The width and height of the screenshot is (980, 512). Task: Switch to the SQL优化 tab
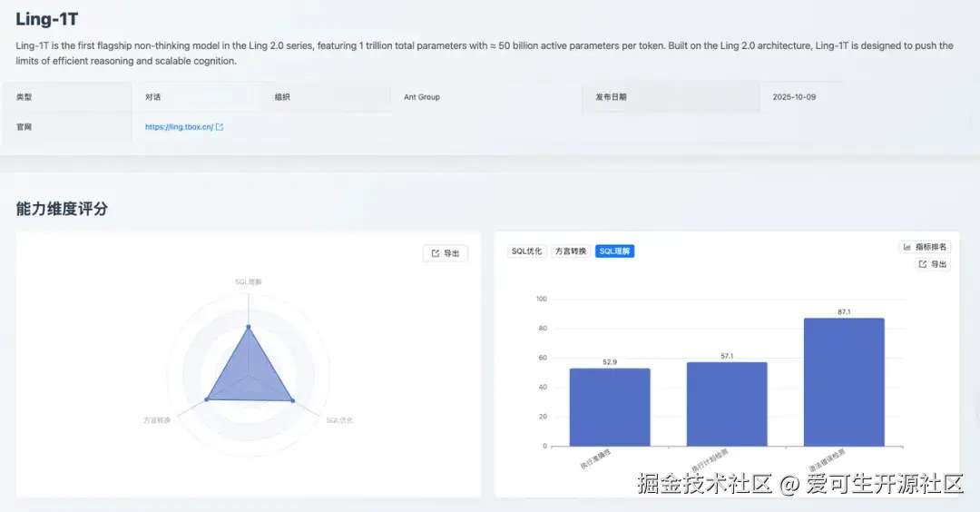tap(526, 251)
